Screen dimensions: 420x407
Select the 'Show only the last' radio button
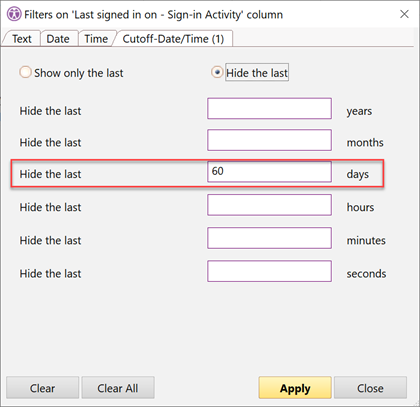[25, 72]
